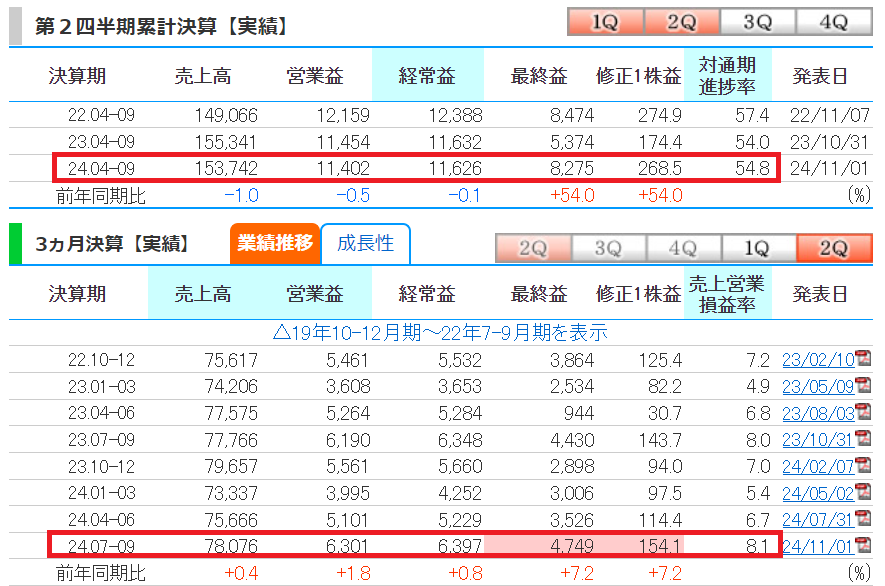Image resolution: width=885 pixels, height=586 pixels.
Task: Select 2Q tab in cumulative results section
Action: [682, 22]
